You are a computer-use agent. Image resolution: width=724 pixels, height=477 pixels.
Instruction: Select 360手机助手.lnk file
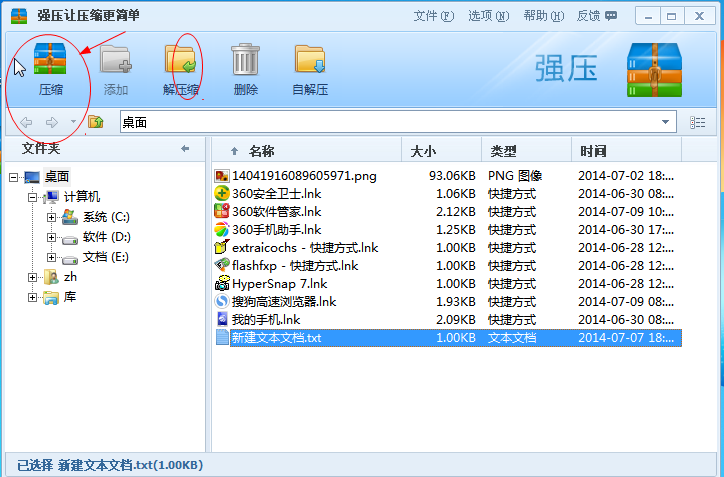pyautogui.click(x=277, y=230)
